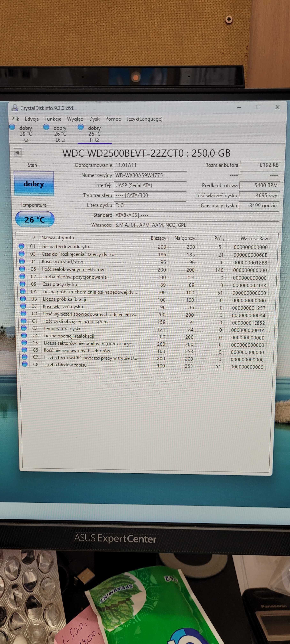Click status orb for attribute 09
The image size is (290, 644).
pos(23,284)
